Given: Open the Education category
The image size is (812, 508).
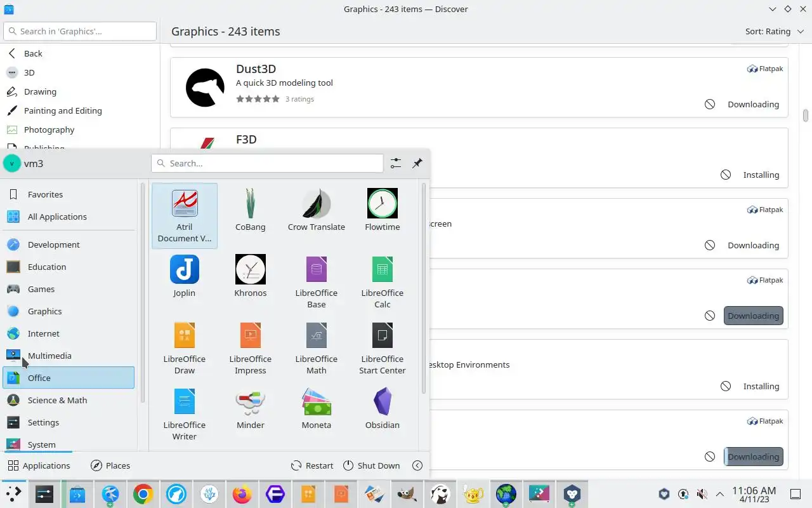Looking at the screenshot, I should point(69,267).
